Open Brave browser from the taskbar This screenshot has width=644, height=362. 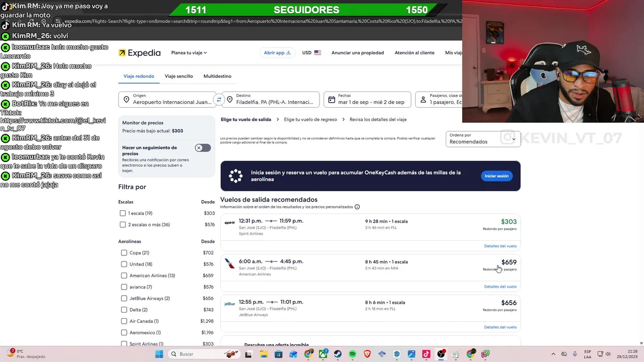coord(367,354)
